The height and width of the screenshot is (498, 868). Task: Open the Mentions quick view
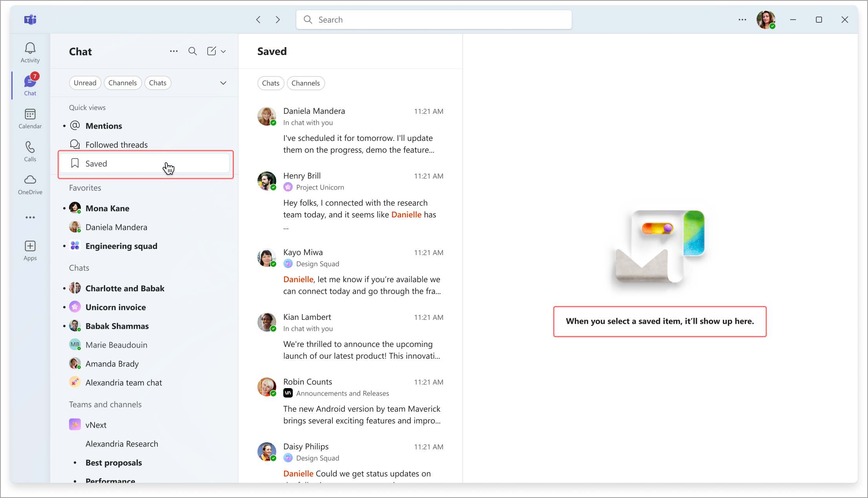point(144,126)
